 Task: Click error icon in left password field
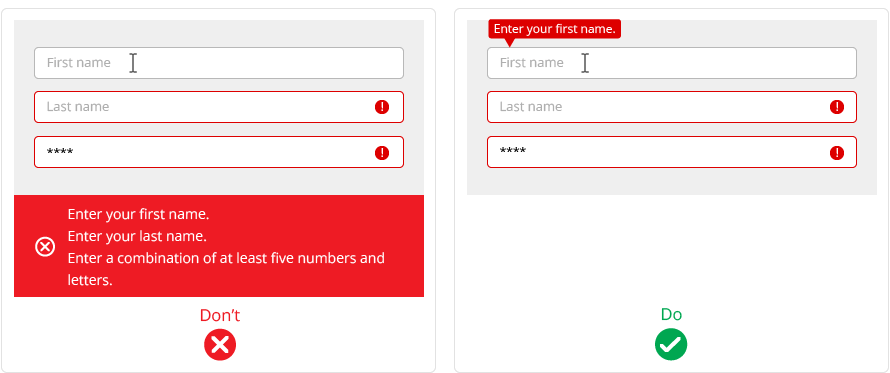click(382, 153)
